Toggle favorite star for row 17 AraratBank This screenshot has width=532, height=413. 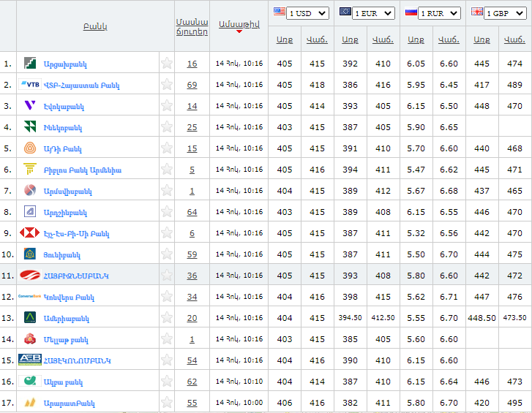tap(167, 403)
